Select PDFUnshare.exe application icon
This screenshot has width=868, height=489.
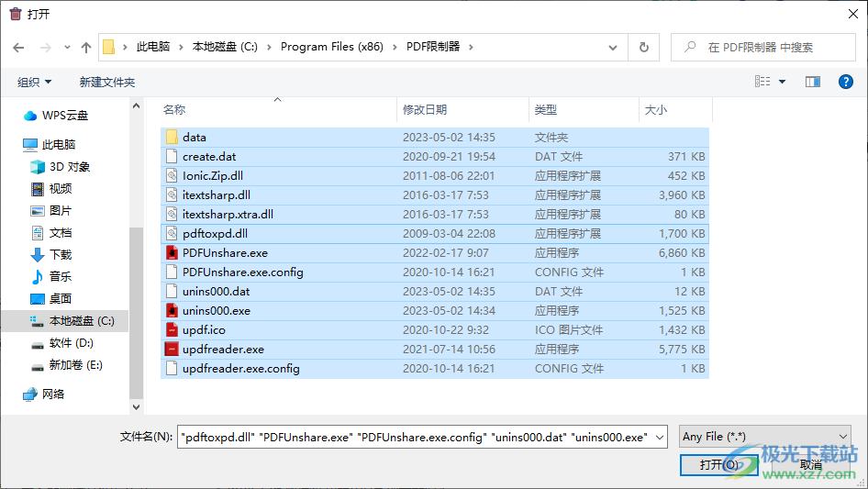click(172, 252)
